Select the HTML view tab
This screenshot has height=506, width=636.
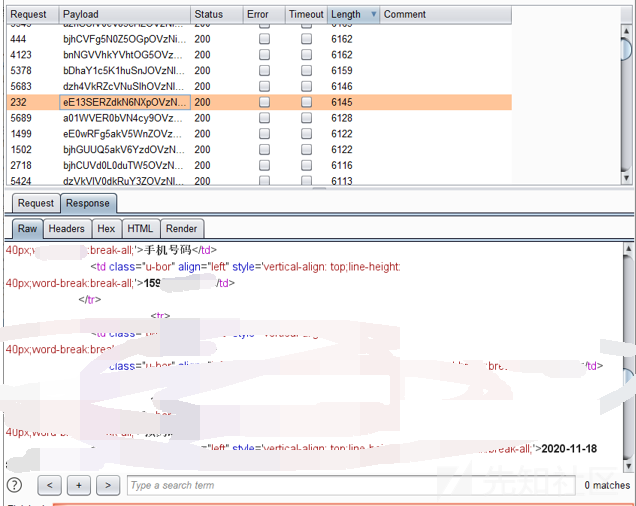(x=140, y=228)
